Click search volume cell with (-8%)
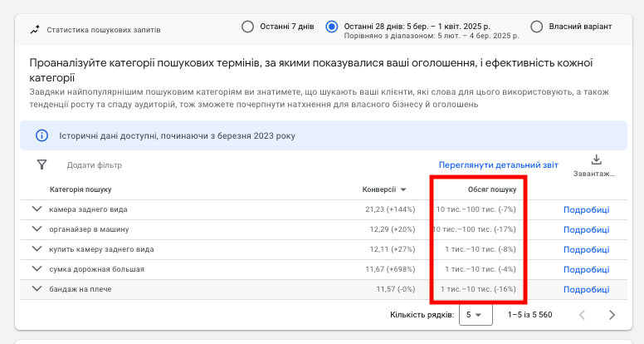 pos(481,249)
